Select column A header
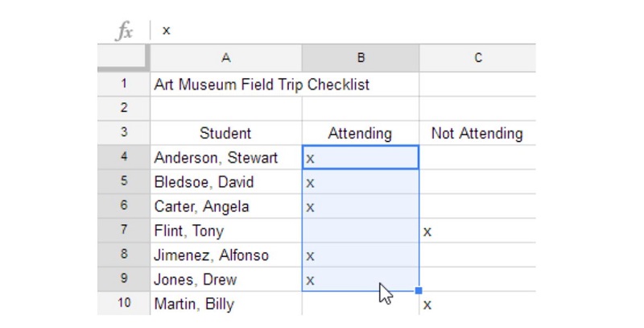 (226, 58)
